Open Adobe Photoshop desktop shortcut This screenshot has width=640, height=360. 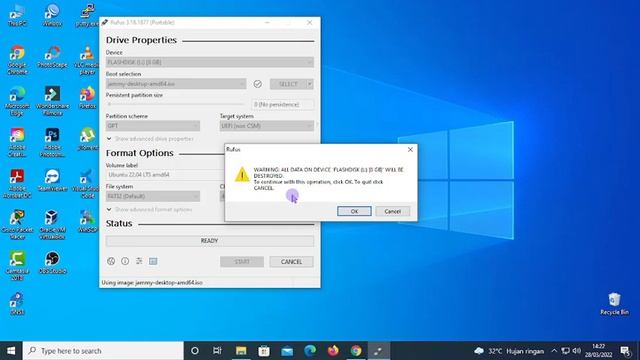tap(52, 142)
